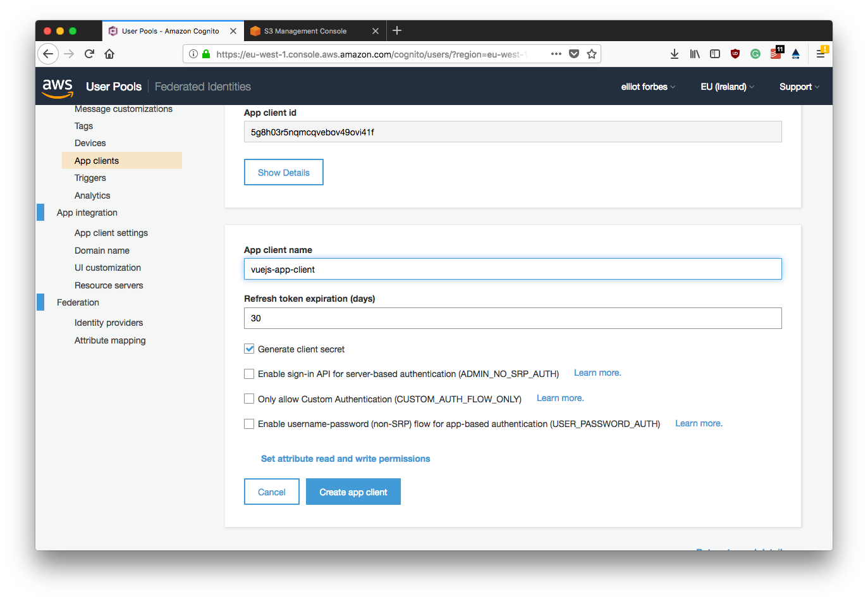This screenshot has height=601, width=868.
Task: Check Only allow Custom Authentication option
Action: coord(249,399)
